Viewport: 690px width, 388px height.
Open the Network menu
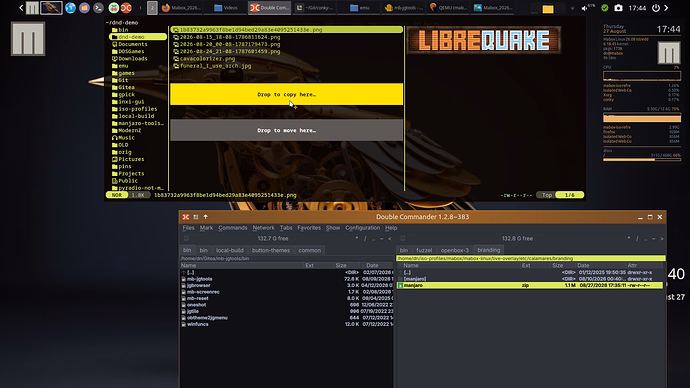[x=263, y=228]
